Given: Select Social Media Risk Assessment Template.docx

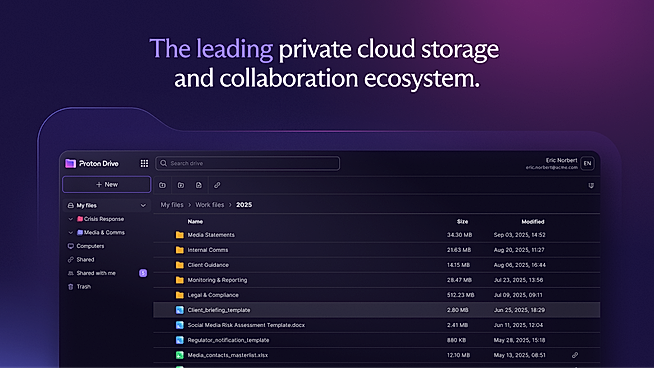Looking at the screenshot, I should coord(246,325).
